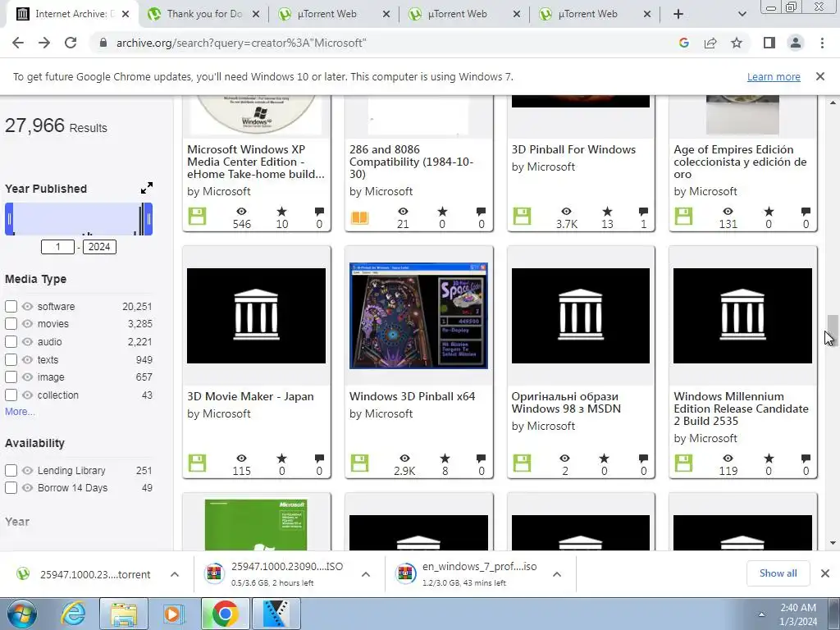This screenshot has width=840, height=630.
Task: Show hidden system tray icons
Action: (x=761, y=614)
